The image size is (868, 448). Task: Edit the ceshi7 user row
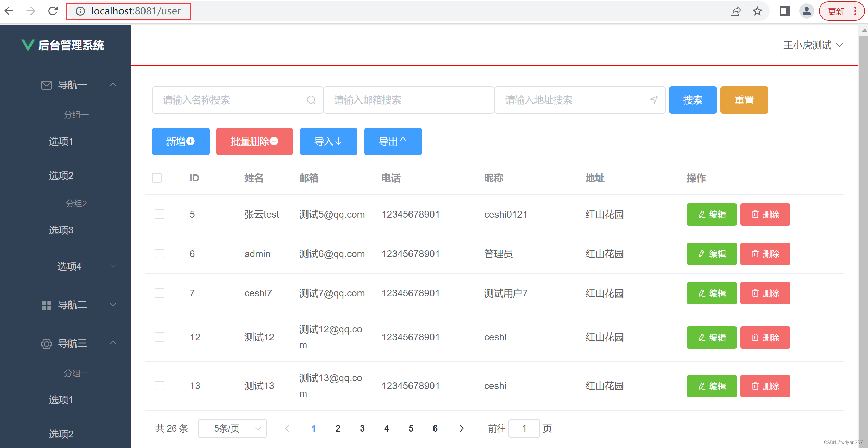pos(712,293)
